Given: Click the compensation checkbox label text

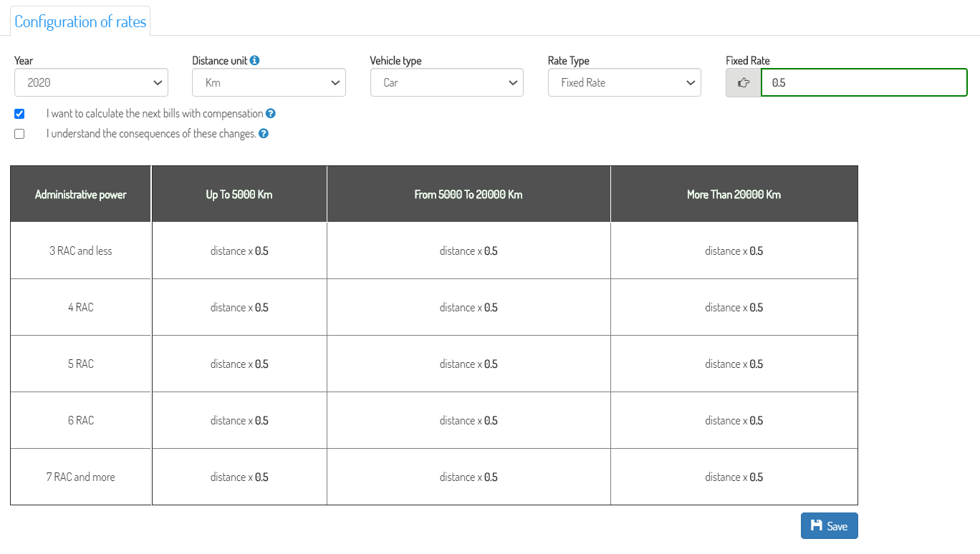Looking at the screenshot, I should pyautogui.click(x=155, y=114).
